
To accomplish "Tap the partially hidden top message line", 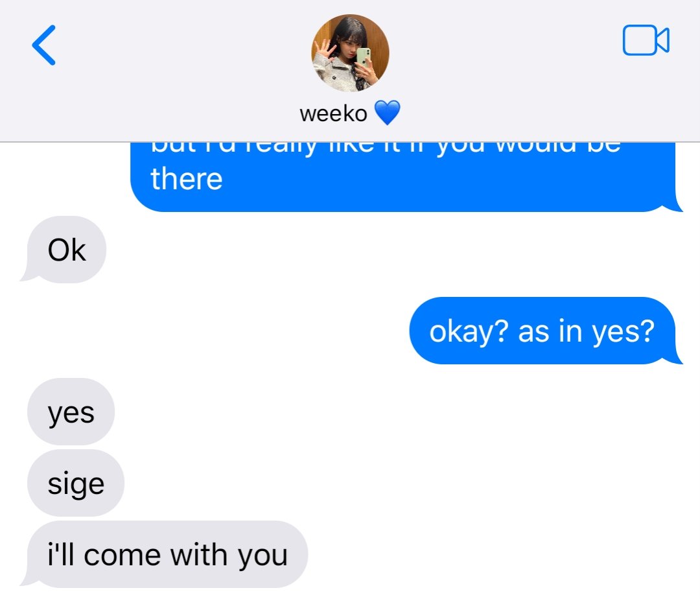I will pyautogui.click(x=386, y=147).
